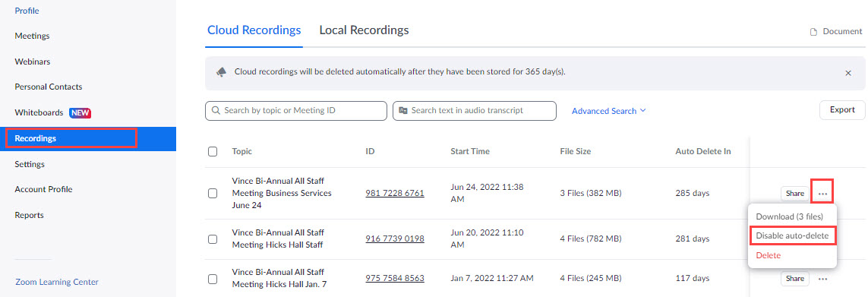Open Personal Contacts page
This screenshot has width=868, height=297.
coord(48,87)
